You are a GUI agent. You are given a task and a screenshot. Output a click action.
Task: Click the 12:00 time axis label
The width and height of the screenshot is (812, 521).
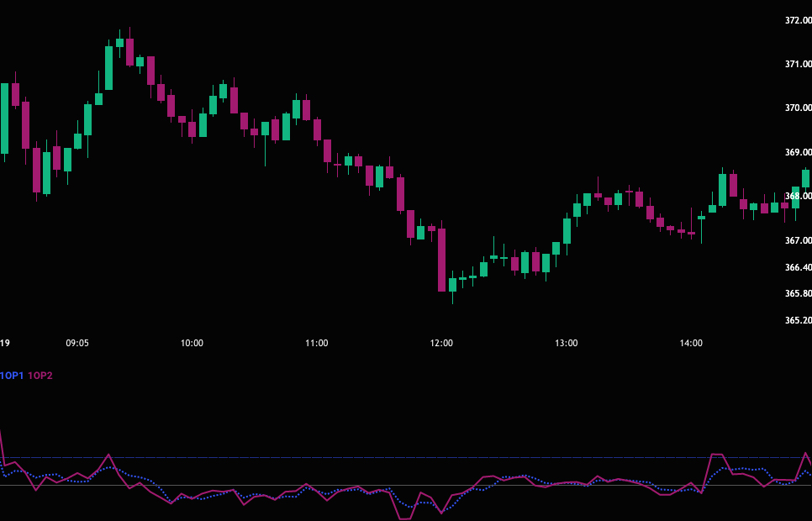tap(441, 343)
